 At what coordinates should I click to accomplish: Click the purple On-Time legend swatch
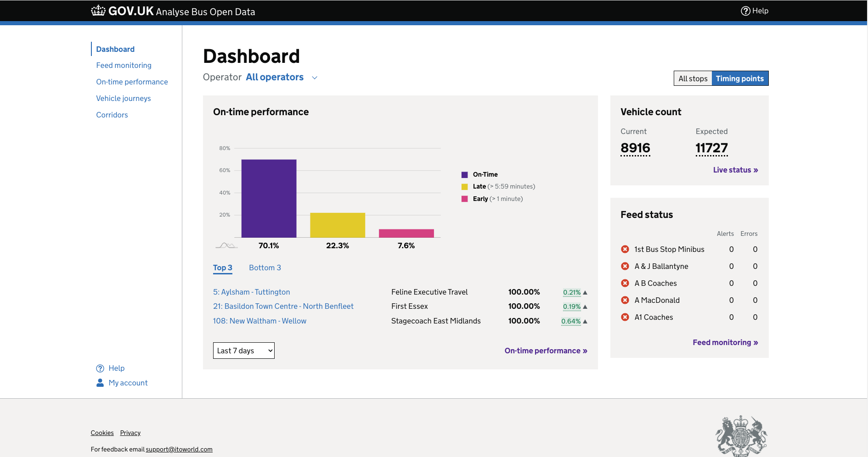click(465, 174)
